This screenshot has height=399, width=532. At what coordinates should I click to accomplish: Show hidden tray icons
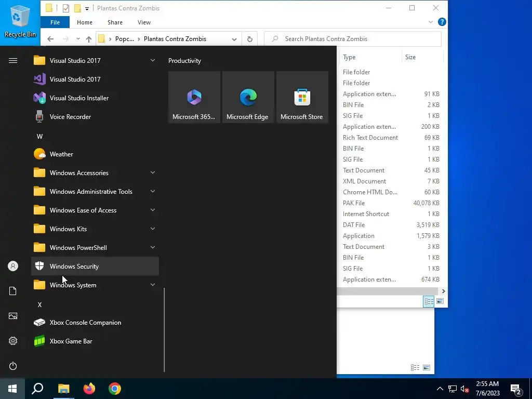coord(440,389)
